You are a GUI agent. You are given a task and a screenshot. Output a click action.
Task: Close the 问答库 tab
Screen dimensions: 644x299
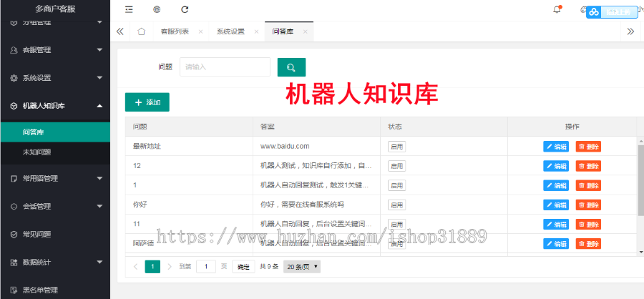(305, 31)
